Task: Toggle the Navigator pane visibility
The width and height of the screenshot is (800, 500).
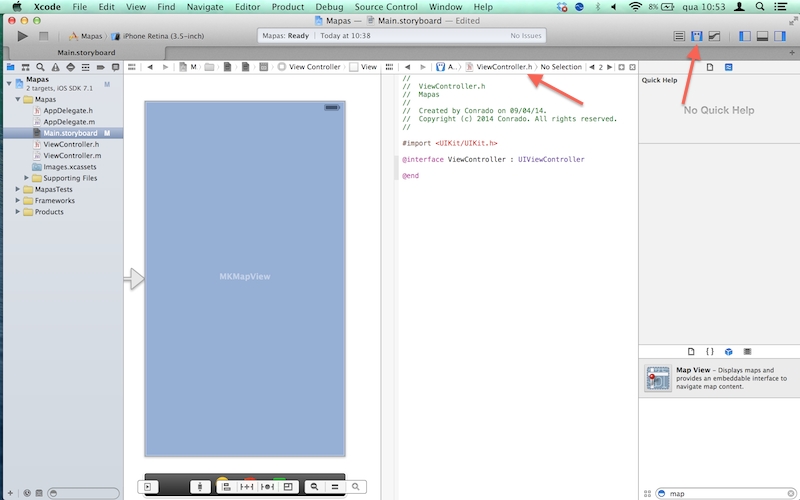Action: (x=745, y=36)
